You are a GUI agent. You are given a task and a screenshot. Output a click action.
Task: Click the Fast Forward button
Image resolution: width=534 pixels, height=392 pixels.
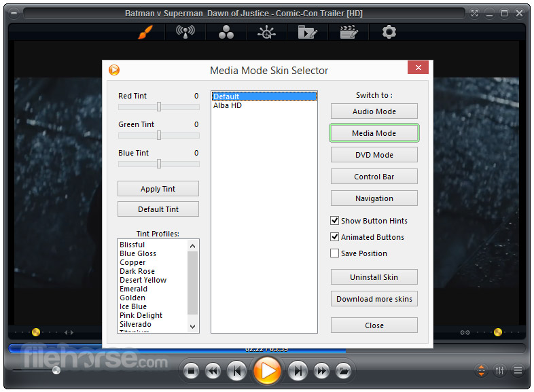coord(321,371)
